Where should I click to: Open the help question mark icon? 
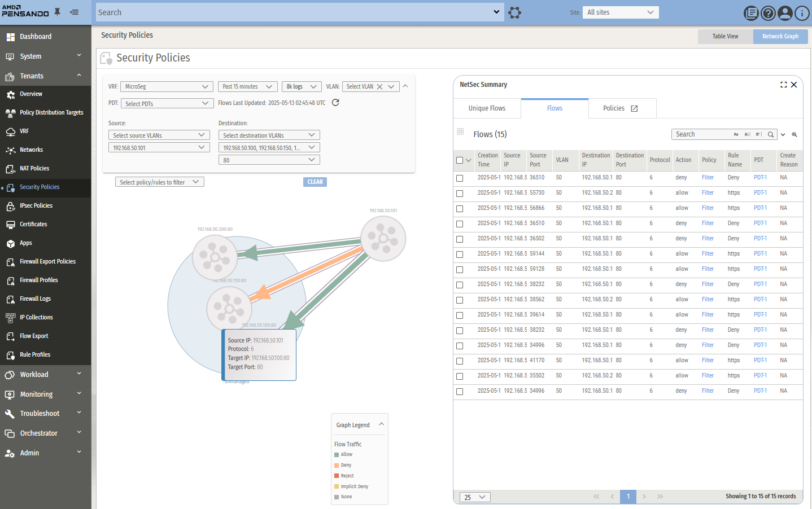click(768, 13)
